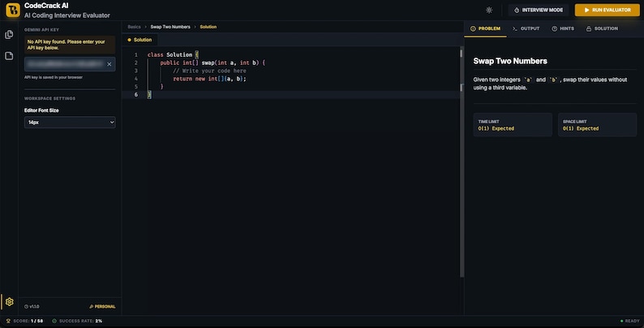Click the Time Limit O(1) Expected card

[513, 124]
